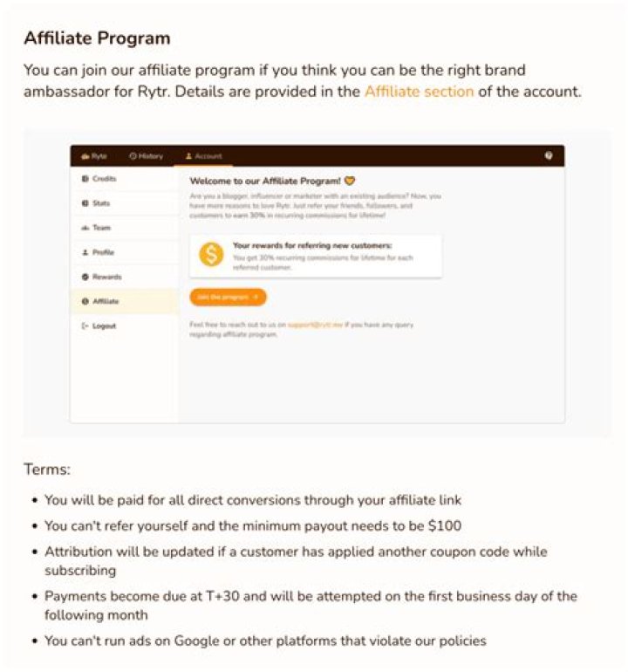Click the Profile person icon in sidebar

(85, 252)
